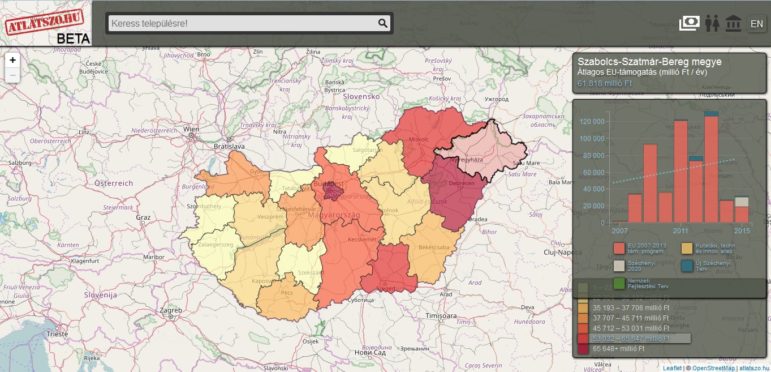Toggle the blue Új Széchenyi Terv swatch

click(x=687, y=265)
